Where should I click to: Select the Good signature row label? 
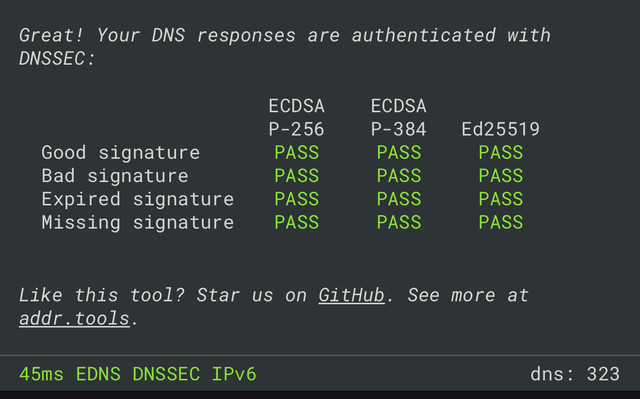tap(121, 153)
